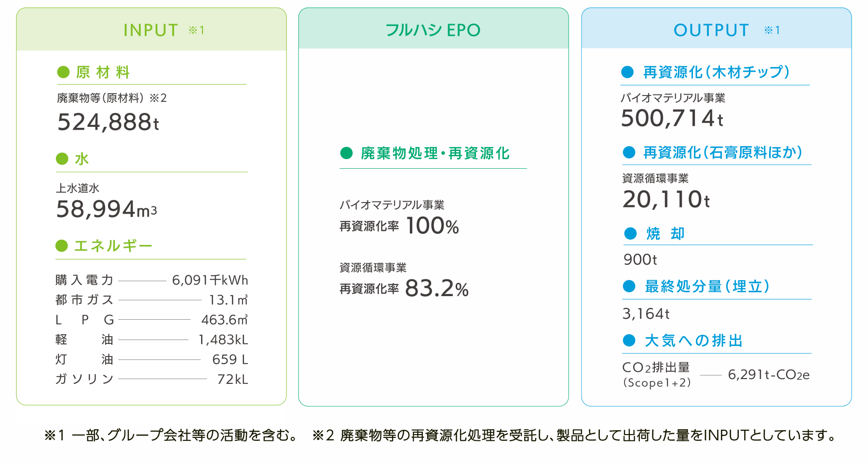Click the 6,291t-CO2e emissions value
Screen dimensions: 868x463
point(769,375)
